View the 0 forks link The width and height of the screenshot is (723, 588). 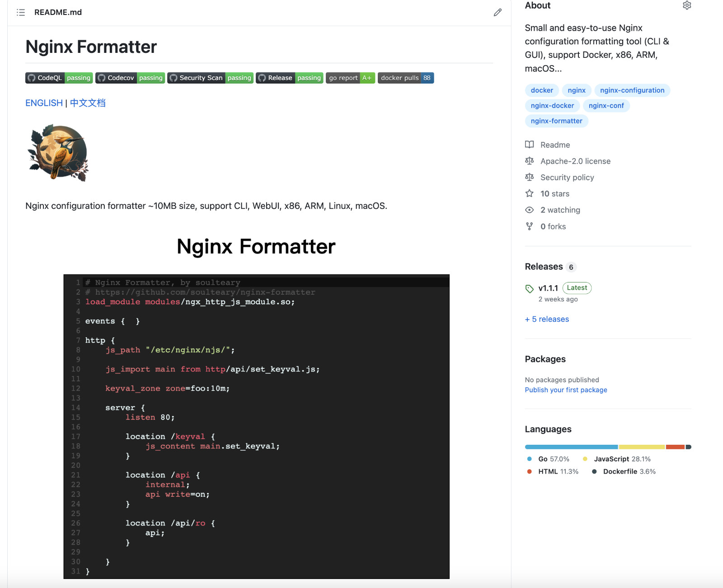coord(553,226)
